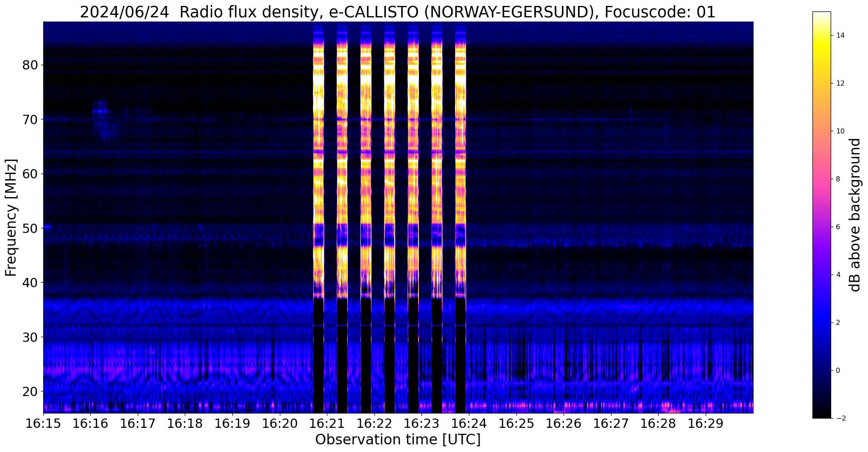Click the 16:26 time tick label
Viewport: 868px width, 452px height.
pos(564,423)
